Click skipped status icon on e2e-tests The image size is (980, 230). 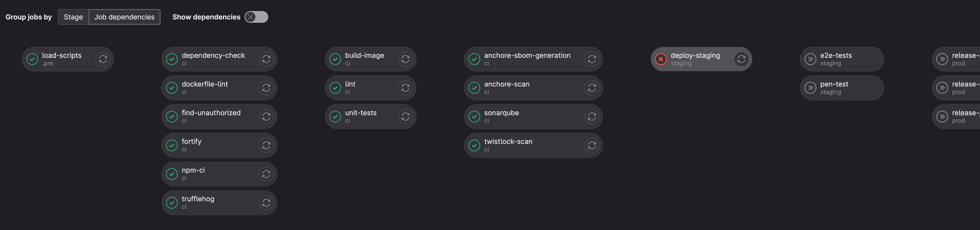click(810, 59)
